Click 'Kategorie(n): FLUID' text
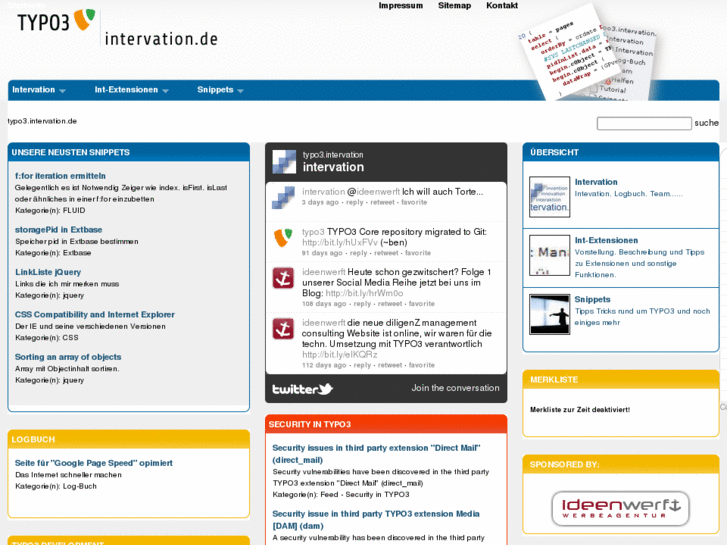Screen dimensions: 727x545 [50, 210]
